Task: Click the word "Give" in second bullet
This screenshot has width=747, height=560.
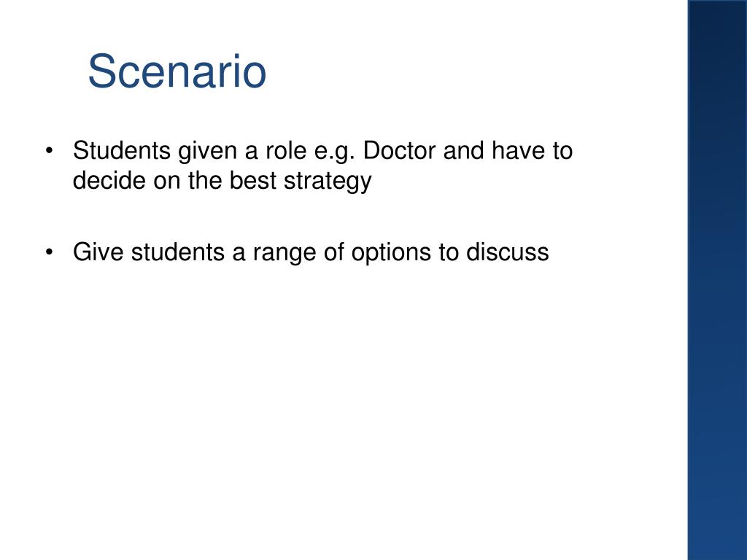Action: click(x=98, y=252)
